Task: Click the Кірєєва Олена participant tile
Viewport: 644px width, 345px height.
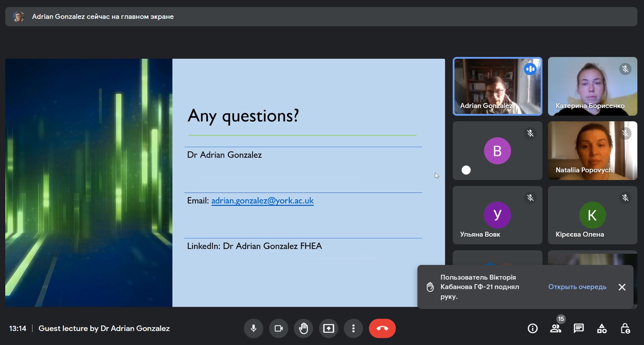Action: click(x=592, y=215)
